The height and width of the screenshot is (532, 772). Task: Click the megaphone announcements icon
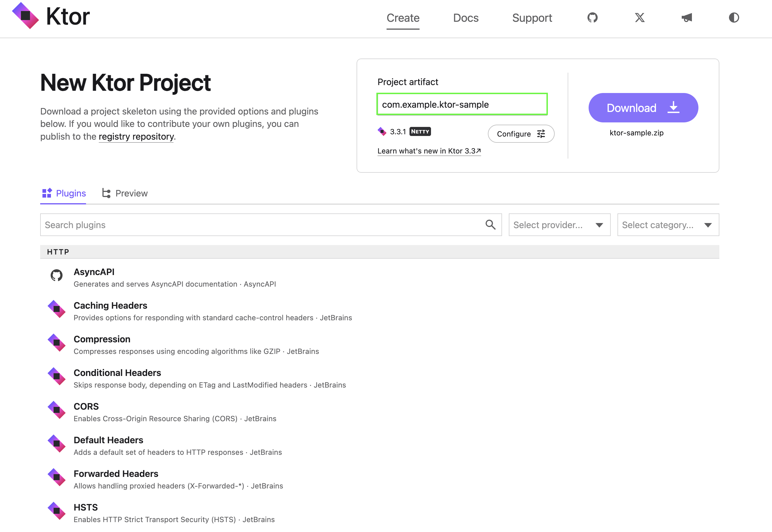(687, 18)
